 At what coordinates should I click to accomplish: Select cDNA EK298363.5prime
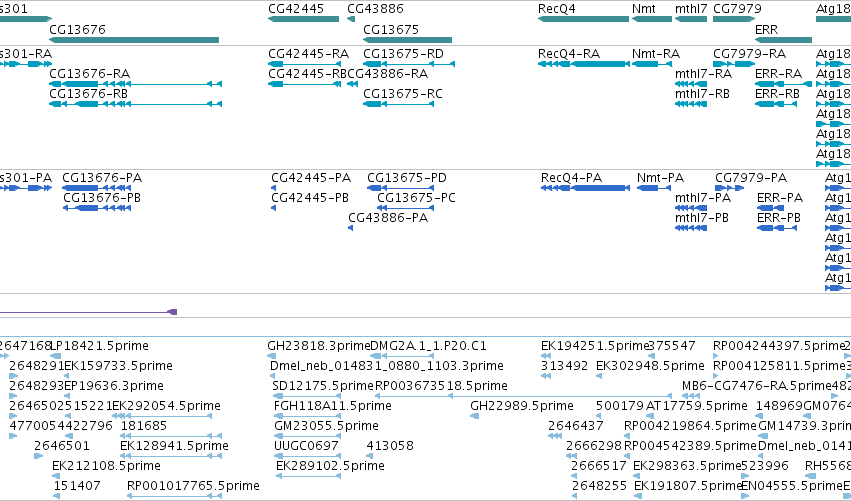click(x=687, y=466)
